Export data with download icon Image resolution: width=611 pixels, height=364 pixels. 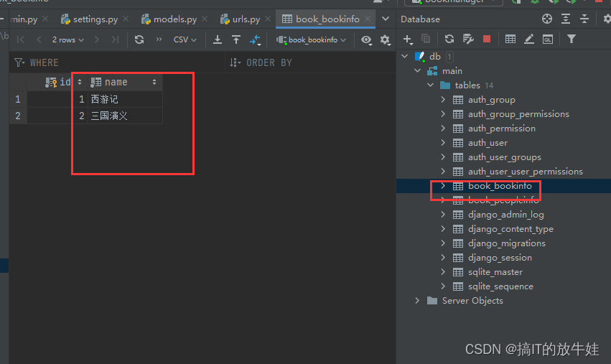click(x=218, y=39)
